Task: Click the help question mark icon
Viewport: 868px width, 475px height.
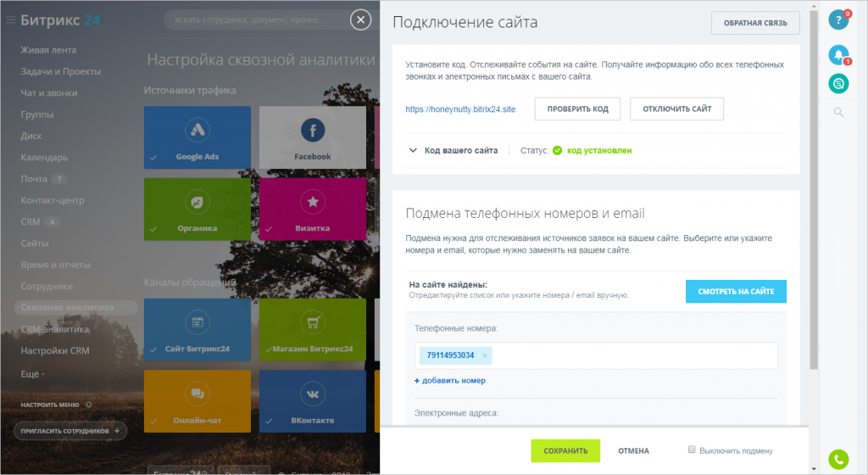Action: click(838, 20)
